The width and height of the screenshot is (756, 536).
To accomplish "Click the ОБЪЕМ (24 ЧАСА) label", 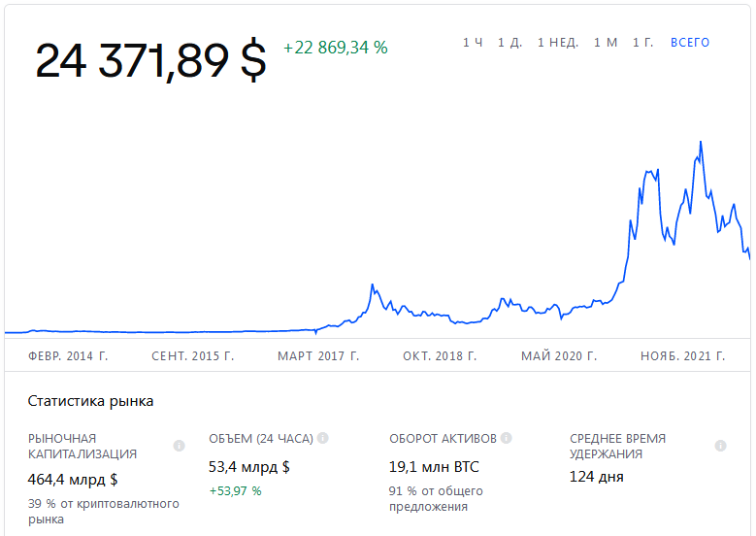I will (261, 439).
